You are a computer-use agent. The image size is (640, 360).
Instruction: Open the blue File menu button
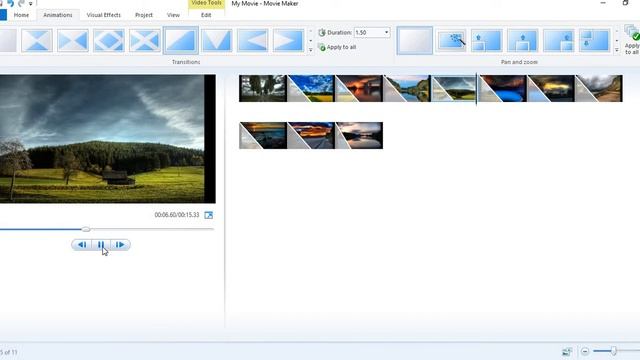3,15
